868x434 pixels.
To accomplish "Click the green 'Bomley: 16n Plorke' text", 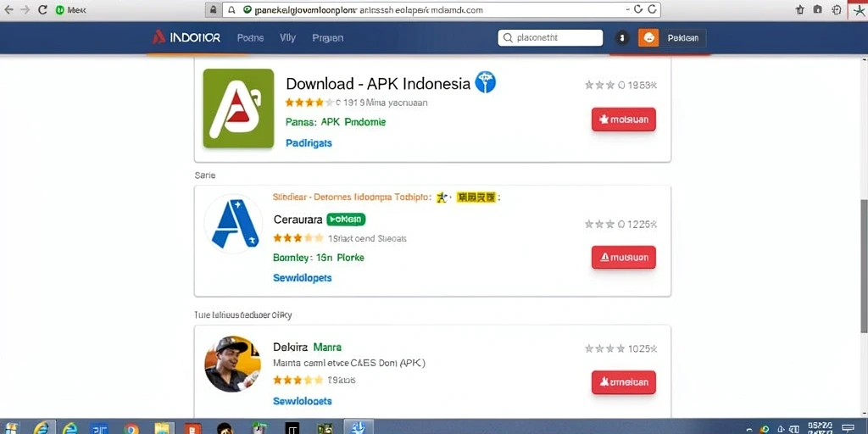I will (x=319, y=258).
